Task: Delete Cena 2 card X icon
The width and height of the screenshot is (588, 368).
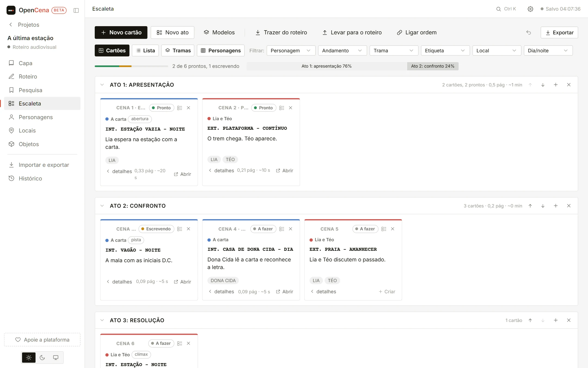Action: tap(290, 108)
